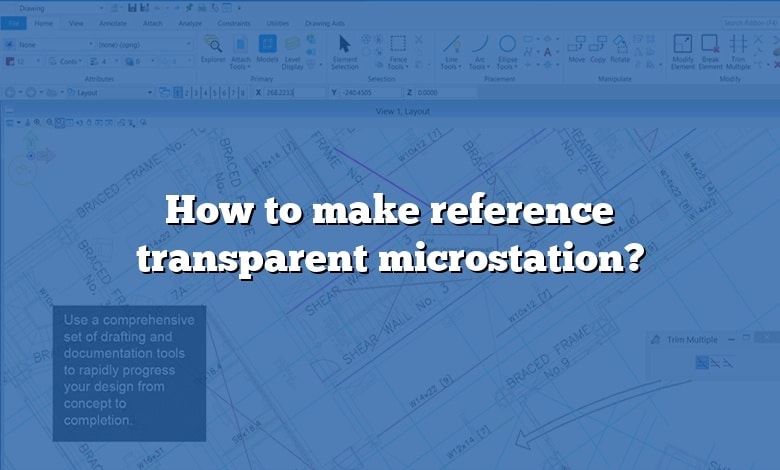The width and height of the screenshot is (780, 470).
Task: Click Zoom In icon in view toolbar
Action: tap(37, 122)
